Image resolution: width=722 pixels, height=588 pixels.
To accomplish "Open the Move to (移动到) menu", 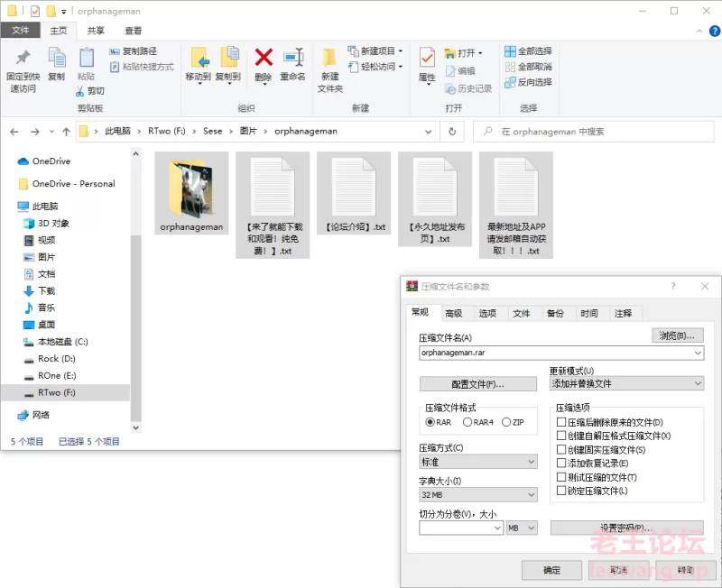I will click(199, 66).
